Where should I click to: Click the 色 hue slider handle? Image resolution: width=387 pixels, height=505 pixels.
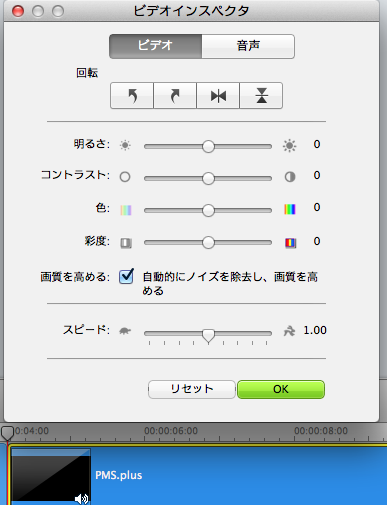pyautogui.click(x=208, y=210)
